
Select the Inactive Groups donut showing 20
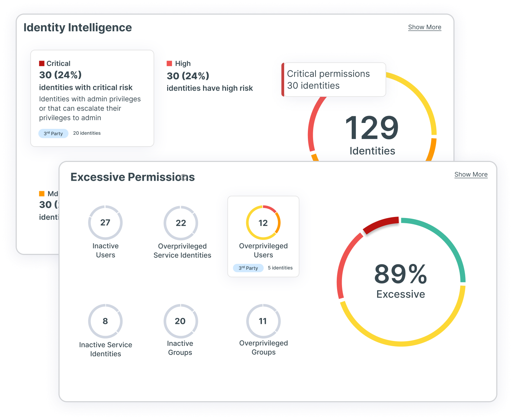coord(180,321)
